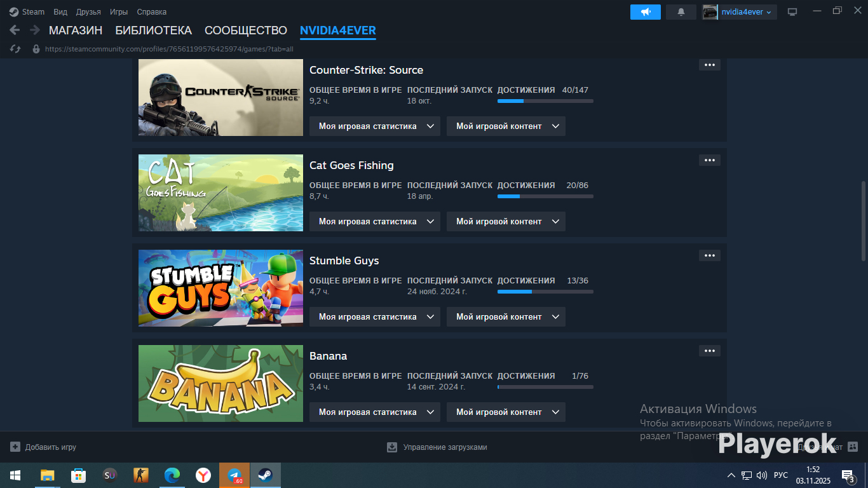The height and width of the screenshot is (488, 868).
Task: Click the steamcommunity URL in the address bar
Action: click(x=169, y=49)
